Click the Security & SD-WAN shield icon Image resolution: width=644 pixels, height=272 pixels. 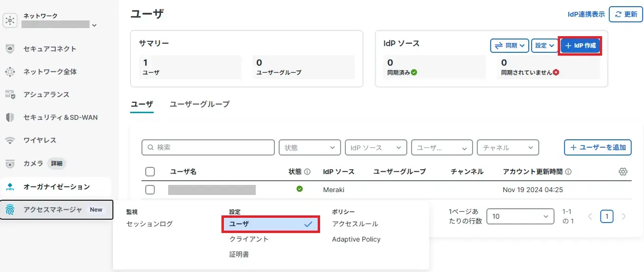10,117
